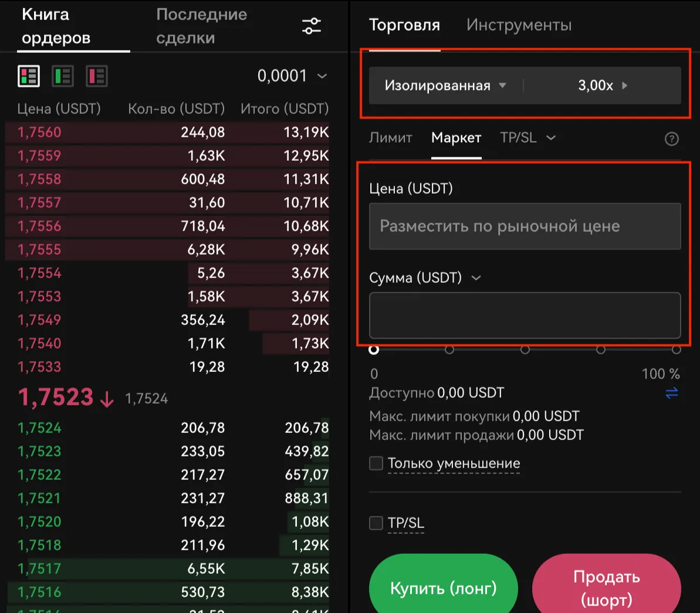Image resolution: width=700 pixels, height=613 pixels.
Task: Click quantity 244,08 in the order book
Action: [202, 132]
